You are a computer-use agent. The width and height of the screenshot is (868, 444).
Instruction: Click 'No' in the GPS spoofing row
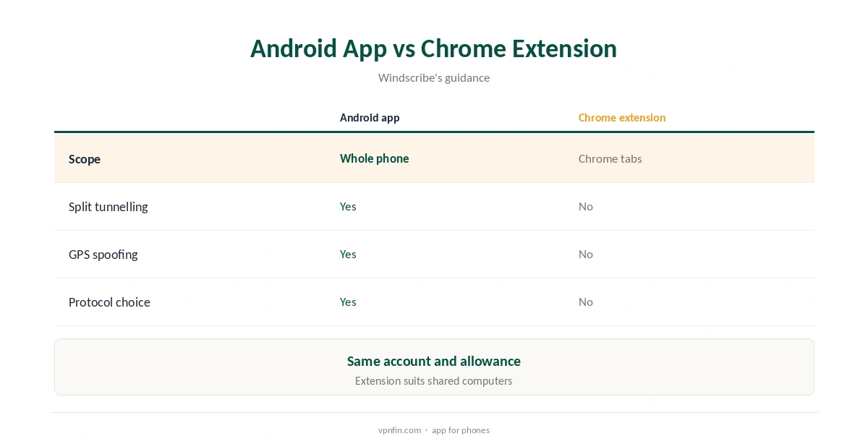click(x=586, y=255)
